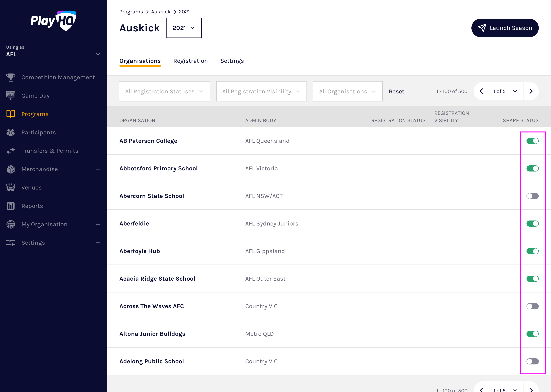The width and height of the screenshot is (551, 392).
Task: Click the AFL Gippsland admin body text
Action: pos(265,251)
